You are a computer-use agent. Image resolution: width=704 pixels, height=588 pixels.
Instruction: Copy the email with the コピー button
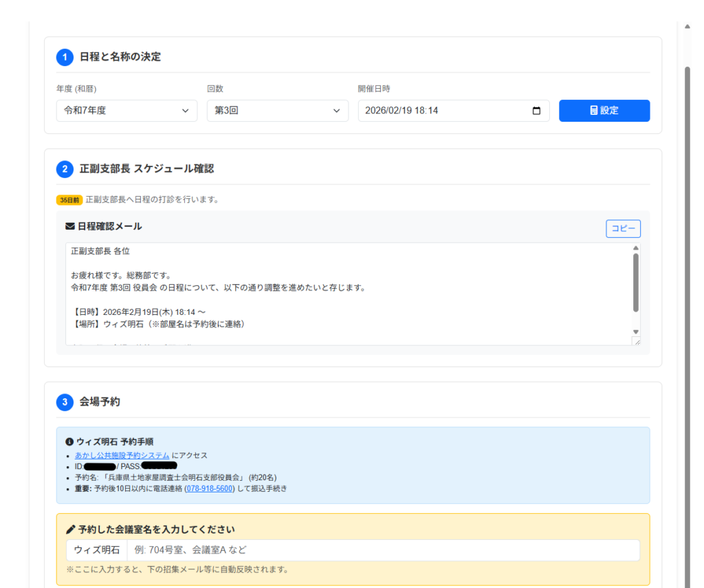[x=623, y=229]
